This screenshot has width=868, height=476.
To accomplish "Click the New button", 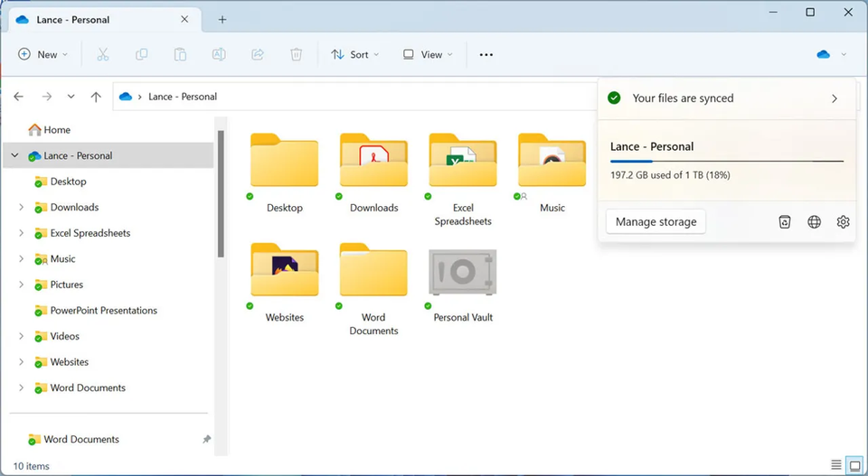I will (43, 55).
